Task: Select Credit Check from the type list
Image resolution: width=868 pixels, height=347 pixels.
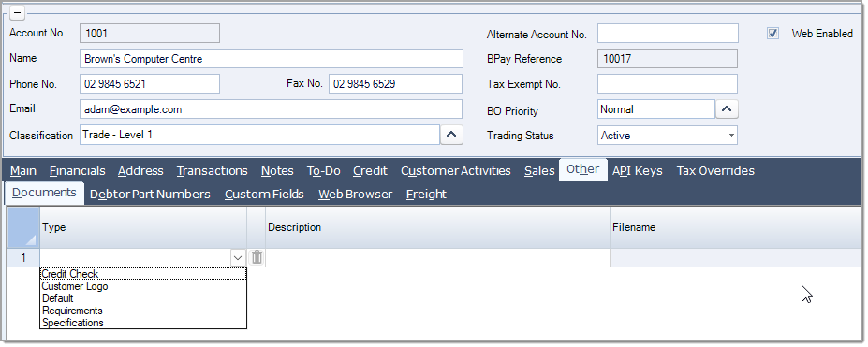Action: pos(143,274)
